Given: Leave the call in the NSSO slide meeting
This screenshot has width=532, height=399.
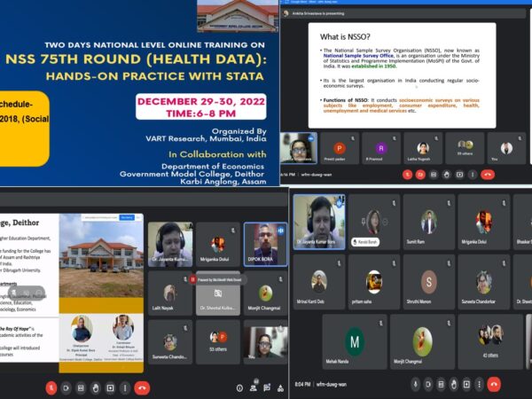Looking at the screenshot, I should tap(488, 175).
